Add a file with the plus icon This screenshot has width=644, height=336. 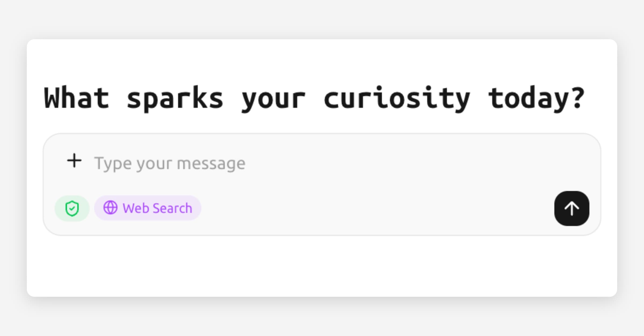(x=74, y=161)
